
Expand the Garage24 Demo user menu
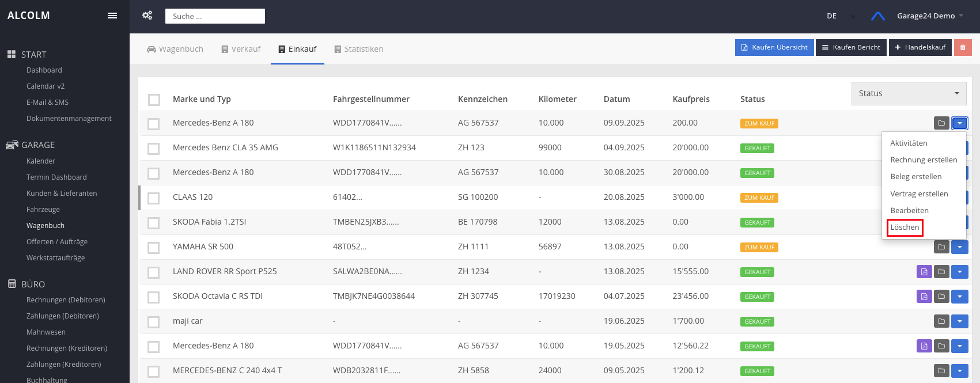coord(929,16)
